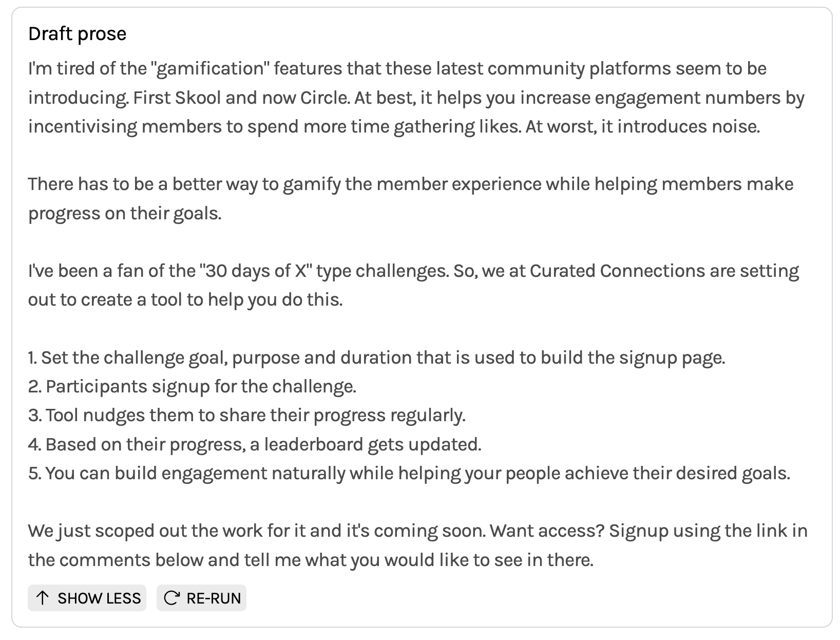
Task: Click list item 5 about building engagement naturally
Action: (409, 473)
